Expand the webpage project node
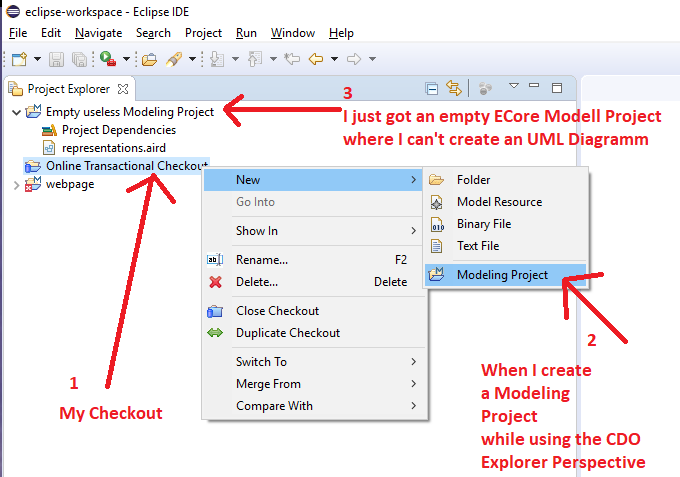This screenshot has height=477, width=680. click(x=16, y=186)
